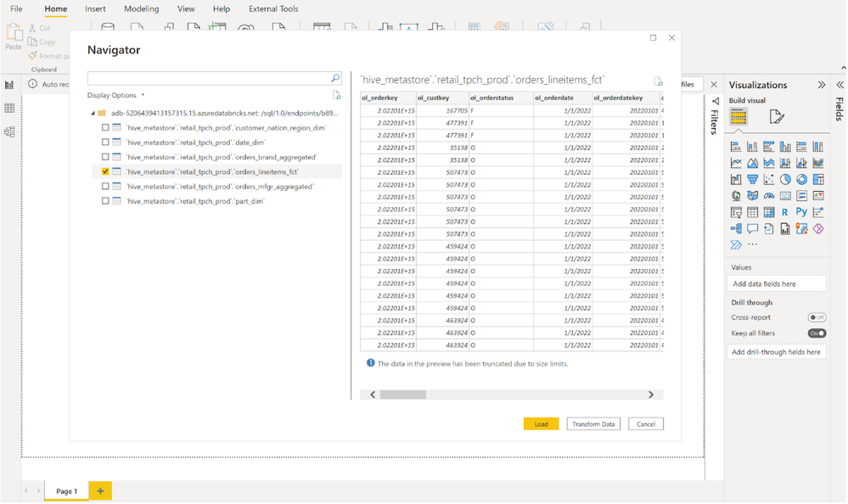Uncheck the orders_lineitems_fct table checkbox

coord(105,171)
